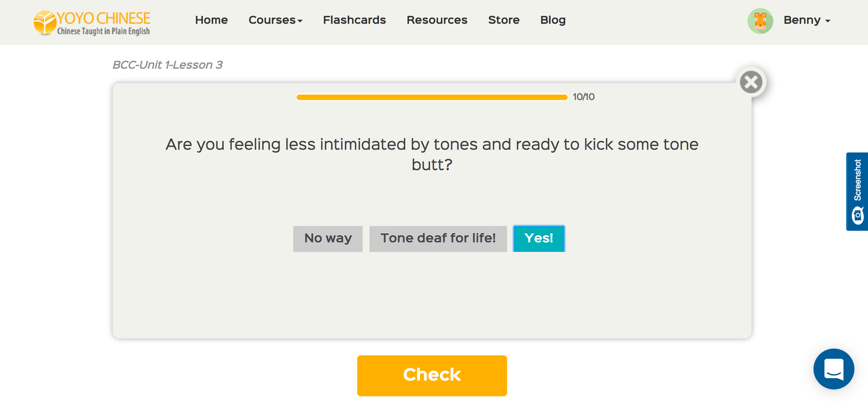868x403 pixels.
Task: Choose "Tone deaf for life!" answer
Action: pyautogui.click(x=438, y=239)
